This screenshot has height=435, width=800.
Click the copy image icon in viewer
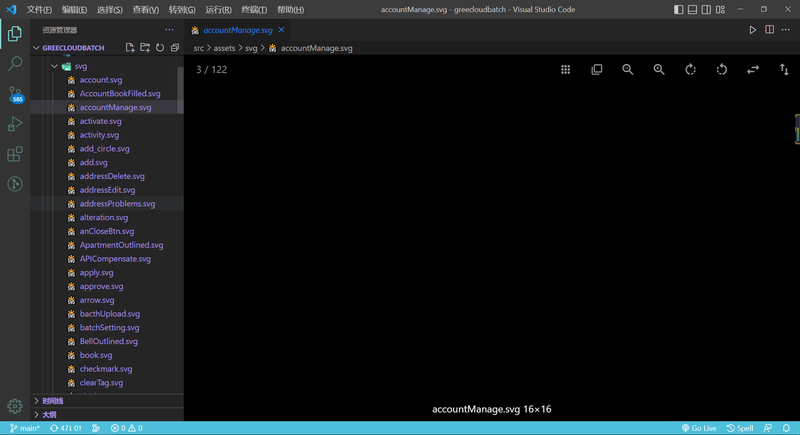tap(596, 69)
